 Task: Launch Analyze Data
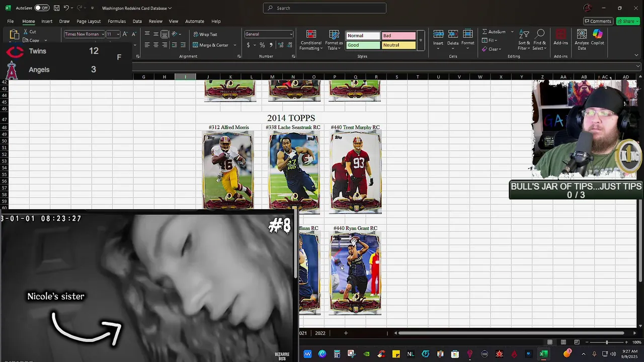582,40
